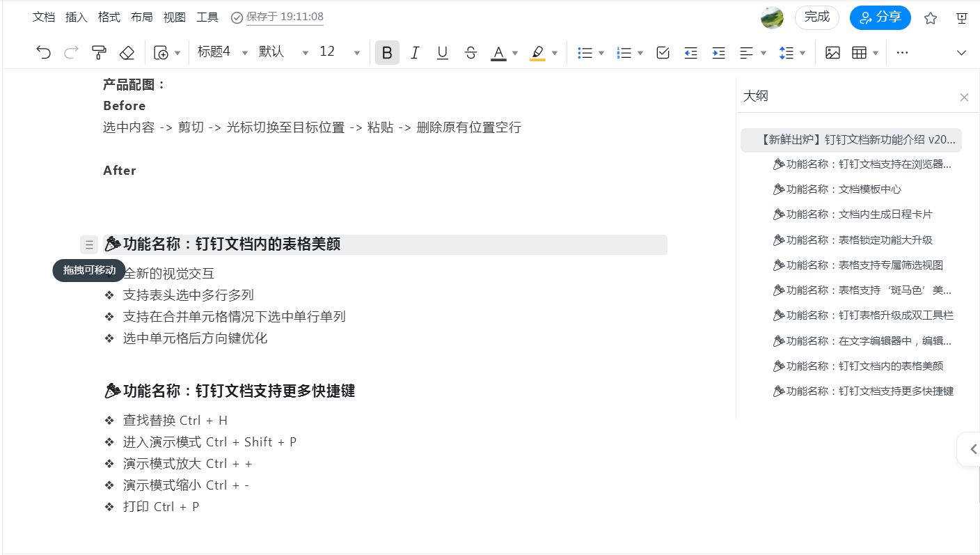Click the user avatar picture
This screenshot has height=555, width=980.
[772, 17]
